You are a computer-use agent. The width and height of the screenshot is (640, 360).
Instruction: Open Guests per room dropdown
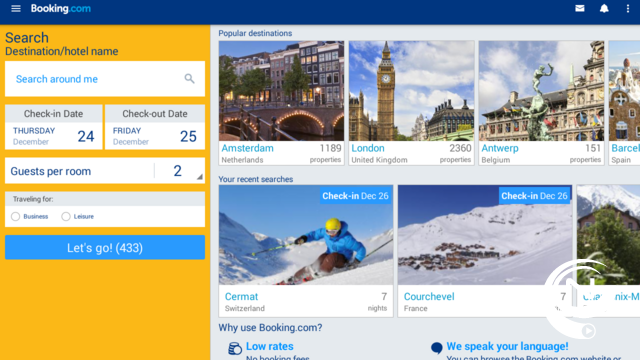point(105,171)
